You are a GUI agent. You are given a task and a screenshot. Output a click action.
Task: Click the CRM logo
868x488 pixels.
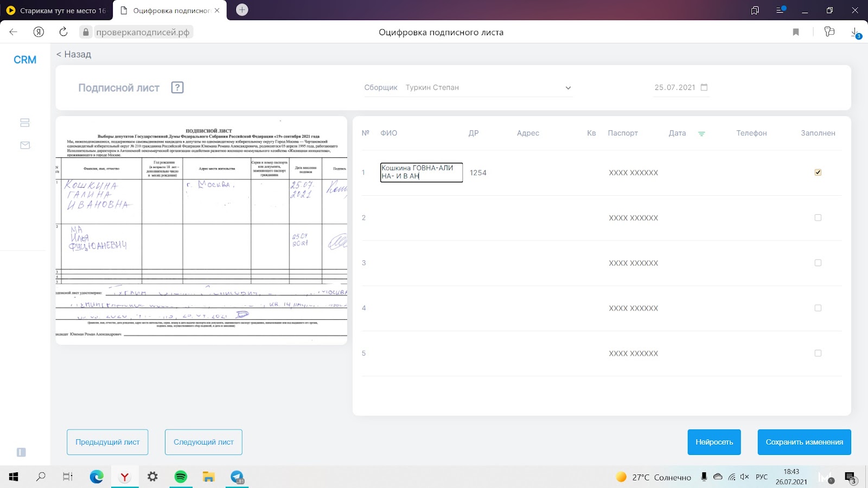[x=25, y=60]
